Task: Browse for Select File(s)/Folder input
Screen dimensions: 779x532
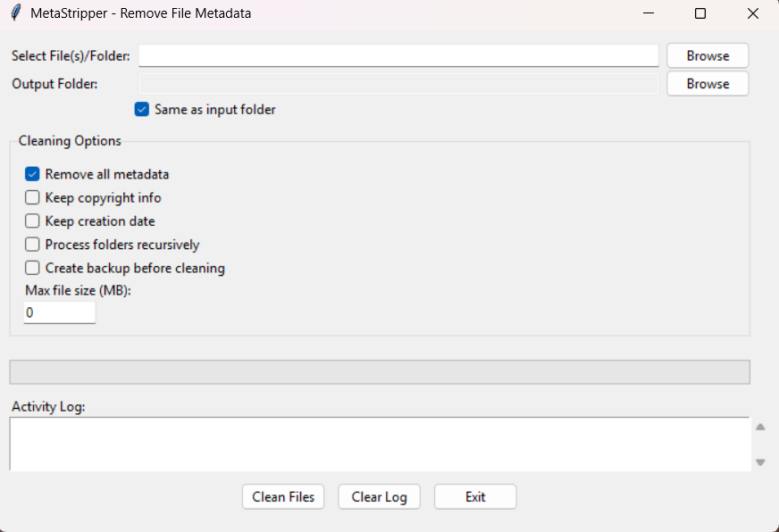Action: coord(708,55)
